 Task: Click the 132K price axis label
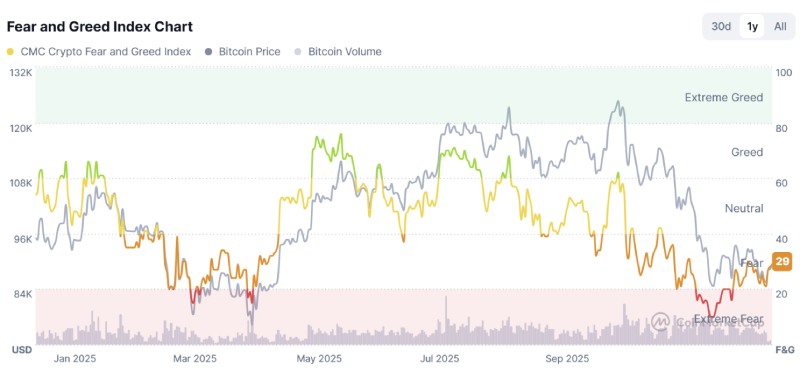pos(21,73)
